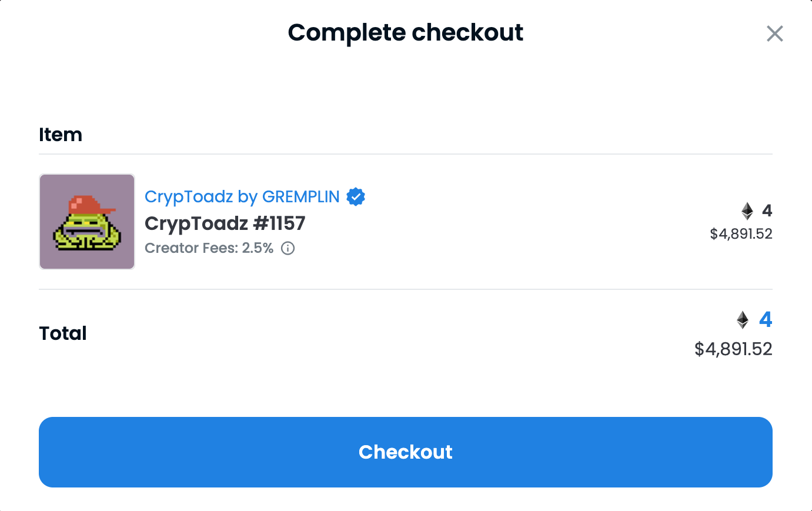Screen dimensions: 812x511
Task: Select the CrypToadz #1157 item title
Action: coord(225,223)
